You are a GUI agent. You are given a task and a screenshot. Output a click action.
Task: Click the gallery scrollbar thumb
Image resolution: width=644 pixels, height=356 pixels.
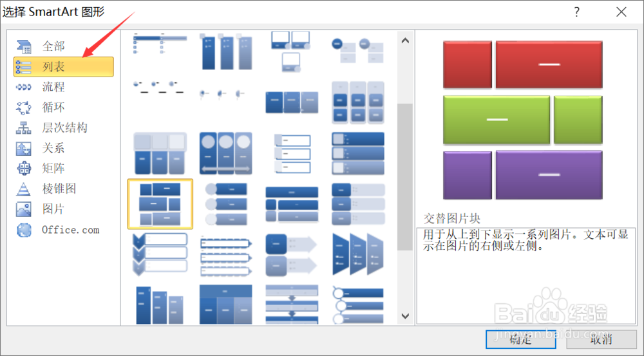click(x=405, y=177)
